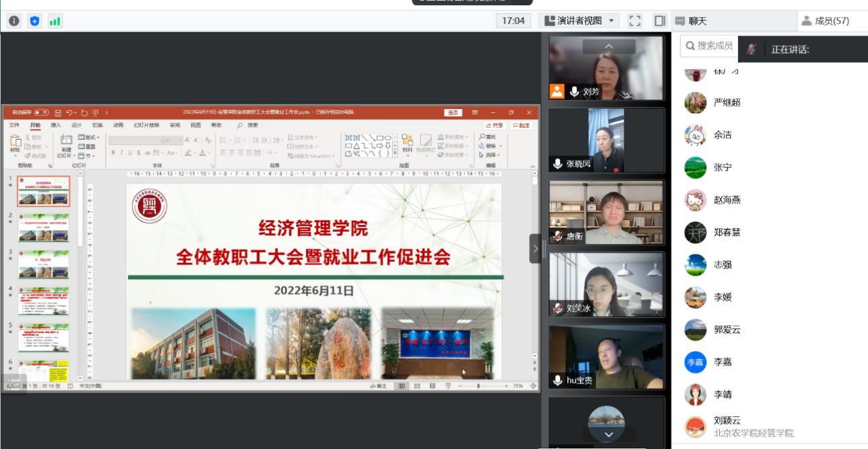This screenshot has width=868, height=449.
Task: Collapse the video strip with side arrow
Action: [x=535, y=248]
